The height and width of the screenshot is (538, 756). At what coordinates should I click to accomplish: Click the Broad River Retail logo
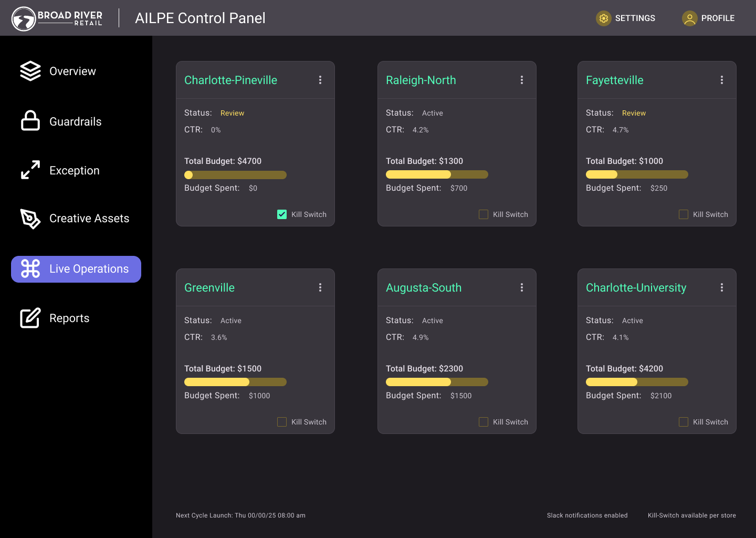[57, 18]
